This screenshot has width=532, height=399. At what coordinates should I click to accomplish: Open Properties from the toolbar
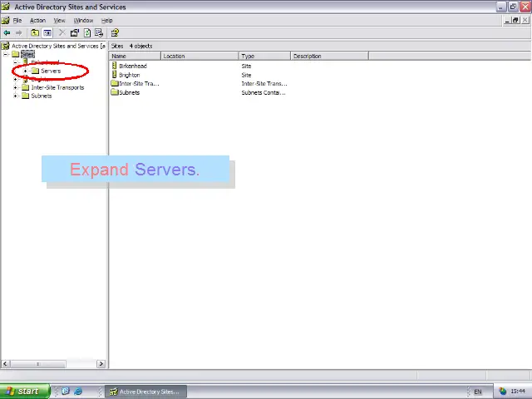coord(74,33)
